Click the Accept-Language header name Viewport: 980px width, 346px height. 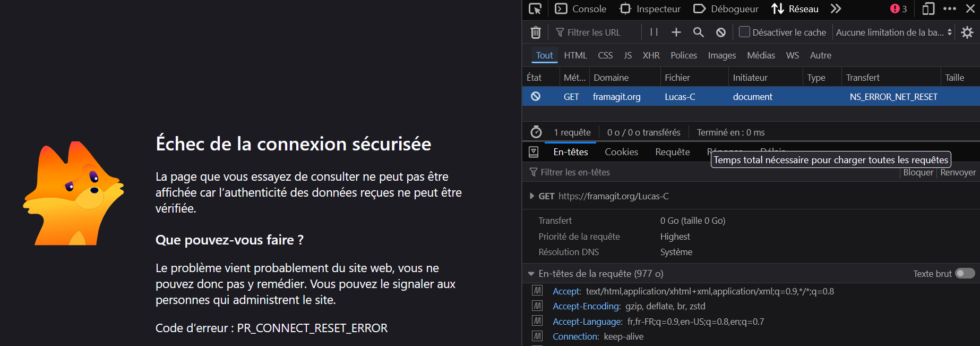(x=587, y=322)
